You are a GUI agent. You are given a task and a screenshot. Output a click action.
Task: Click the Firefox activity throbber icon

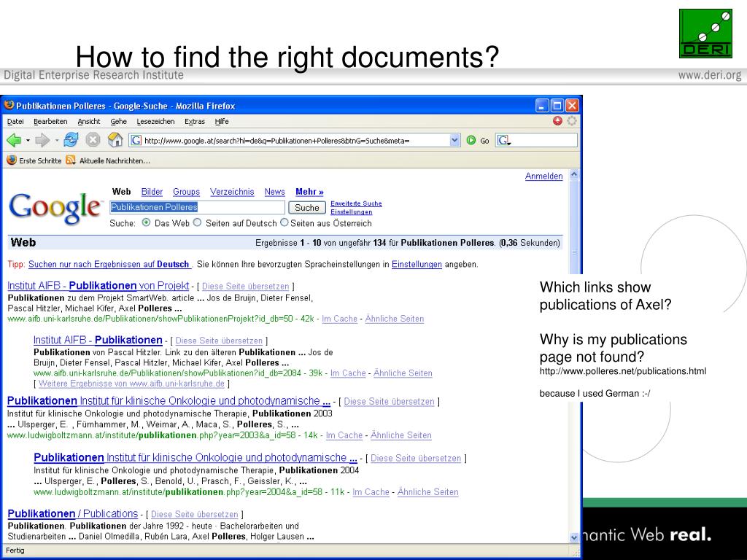(572, 121)
